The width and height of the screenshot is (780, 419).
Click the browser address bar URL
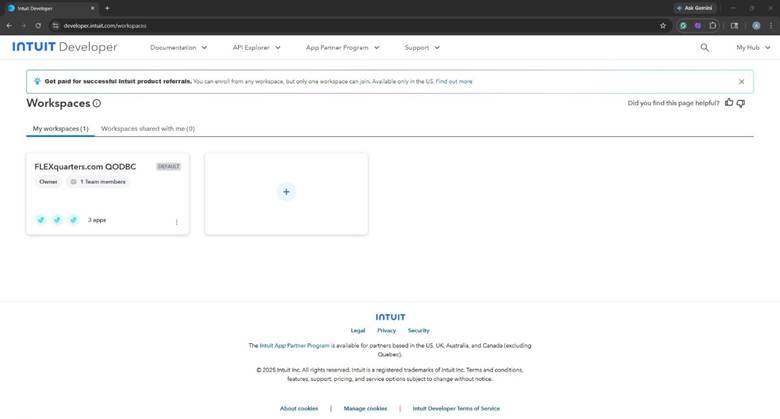105,25
